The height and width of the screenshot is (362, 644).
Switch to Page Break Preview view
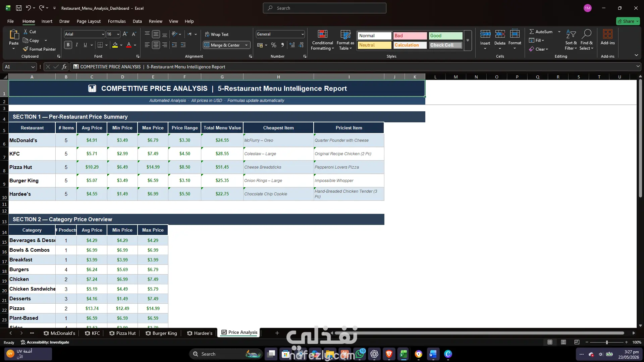[577, 342]
